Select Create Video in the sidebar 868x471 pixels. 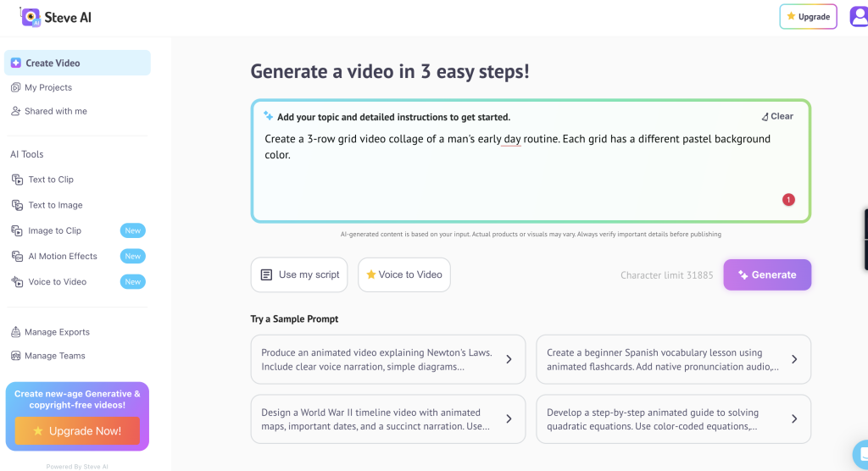click(77, 63)
